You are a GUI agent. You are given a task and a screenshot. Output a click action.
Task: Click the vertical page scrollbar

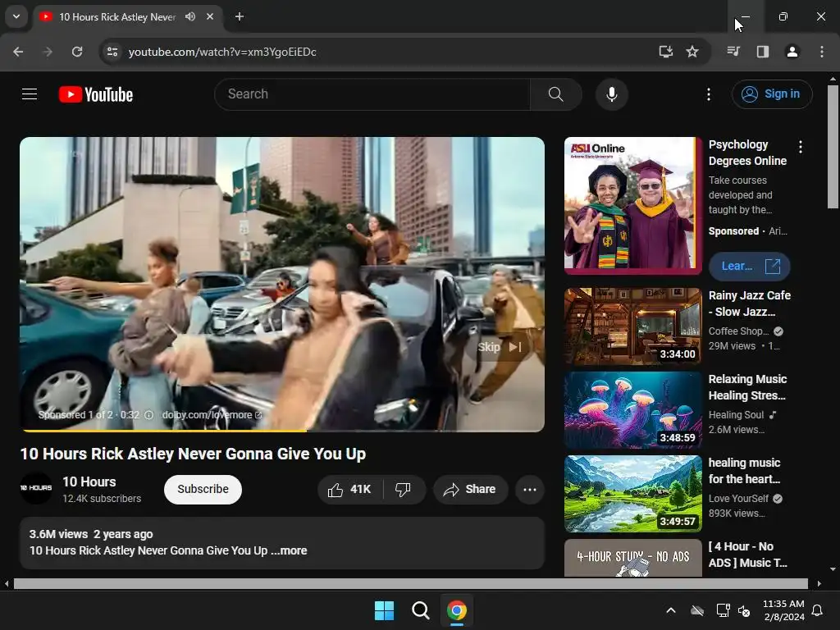click(x=833, y=147)
